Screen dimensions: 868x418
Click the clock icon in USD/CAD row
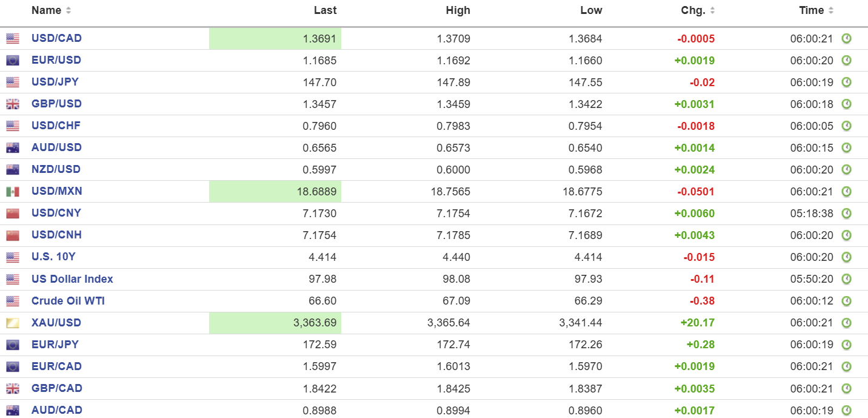coord(846,38)
